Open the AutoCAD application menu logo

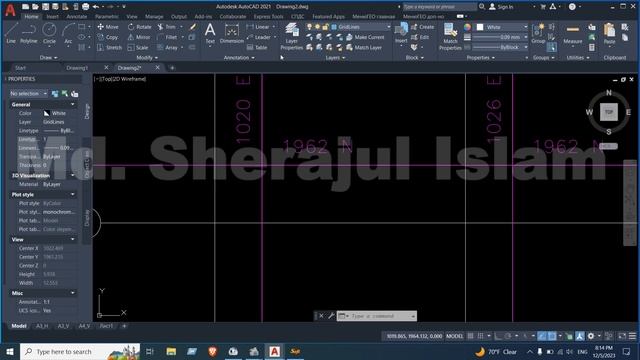(x=10, y=10)
